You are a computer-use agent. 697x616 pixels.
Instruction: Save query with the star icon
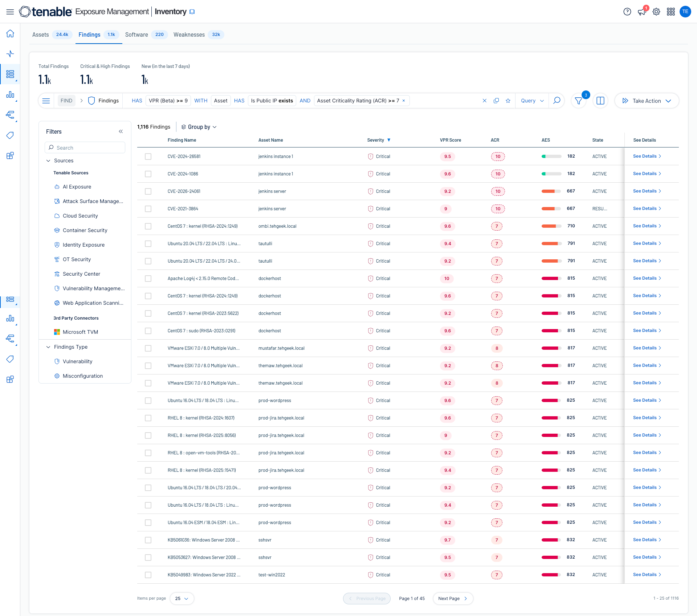tap(508, 101)
